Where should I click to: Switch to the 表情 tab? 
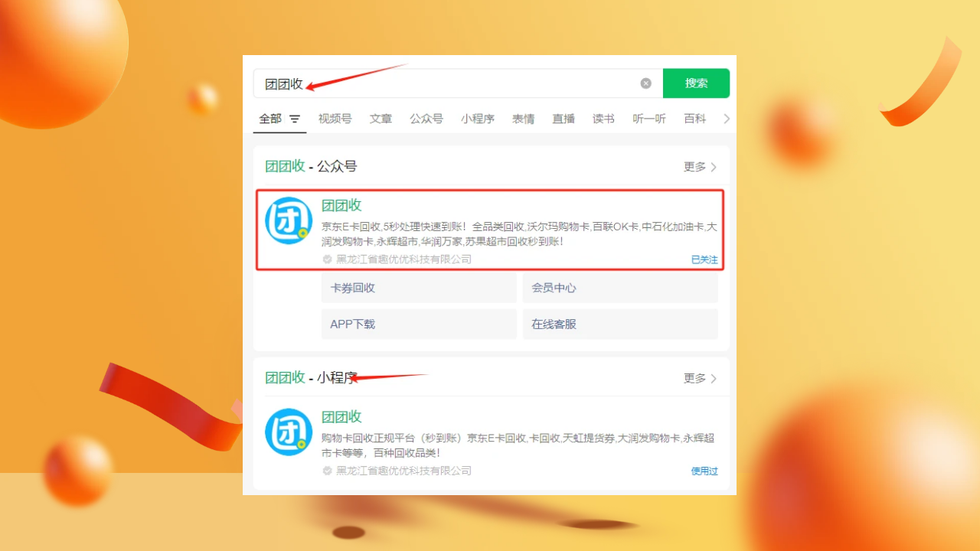[524, 119]
